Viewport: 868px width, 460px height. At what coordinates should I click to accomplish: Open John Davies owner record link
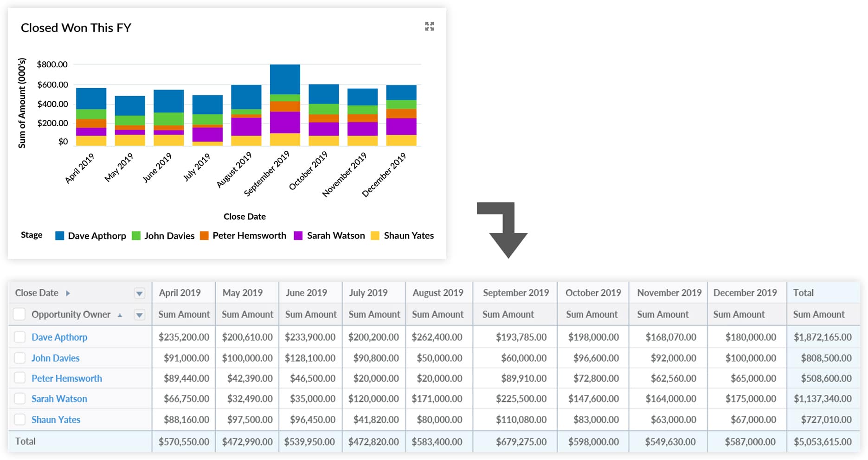[55, 358]
